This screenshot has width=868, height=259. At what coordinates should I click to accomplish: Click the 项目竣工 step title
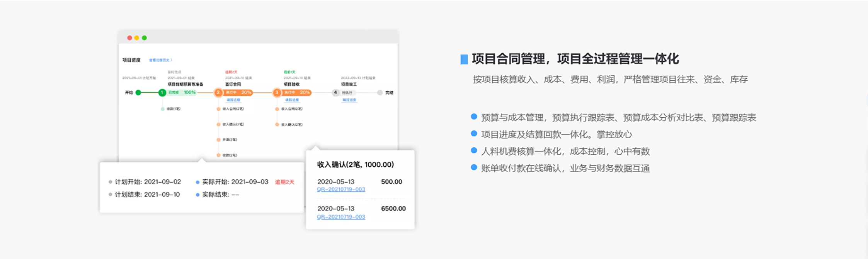tap(349, 84)
